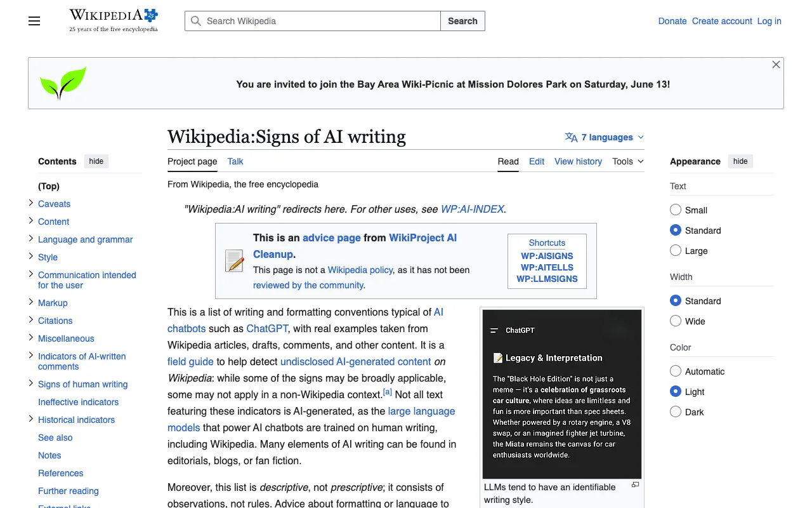The height and width of the screenshot is (508, 812).
Task: Switch to the Talk tab
Action: click(235, 161)
